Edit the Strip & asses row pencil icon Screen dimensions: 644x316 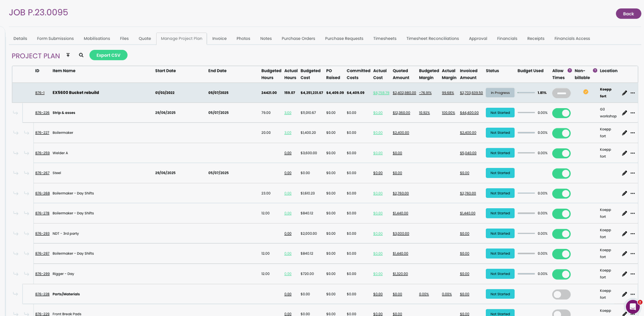[x=624, y=113]
